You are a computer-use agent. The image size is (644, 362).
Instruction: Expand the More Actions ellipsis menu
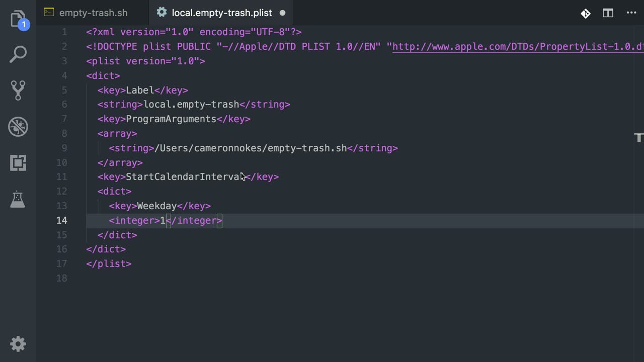click(x=631, y=13)
